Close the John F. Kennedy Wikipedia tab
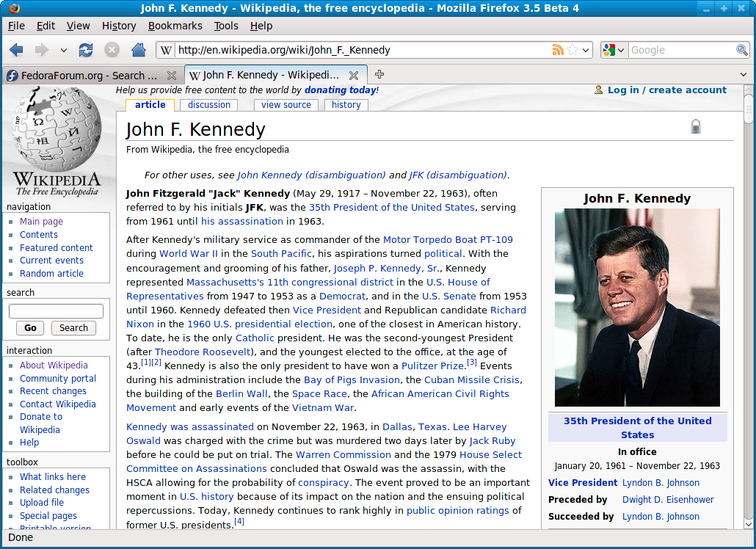Screen dimensions: 756x549 (353, 75)
